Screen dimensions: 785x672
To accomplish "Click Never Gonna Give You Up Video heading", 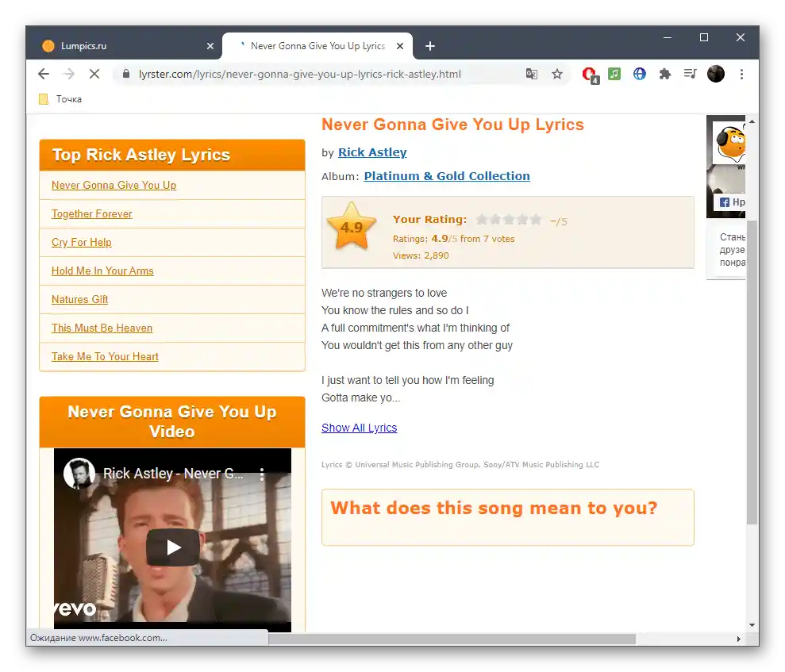I will (x=171, y=421).
